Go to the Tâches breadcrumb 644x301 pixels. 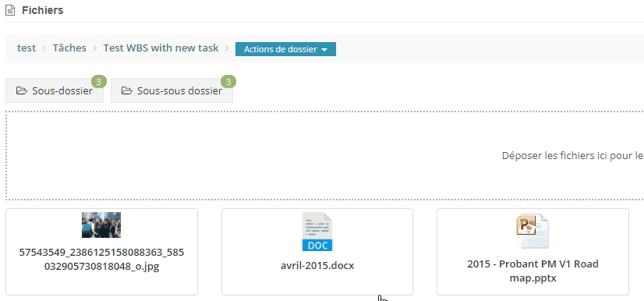pos(69,48)
